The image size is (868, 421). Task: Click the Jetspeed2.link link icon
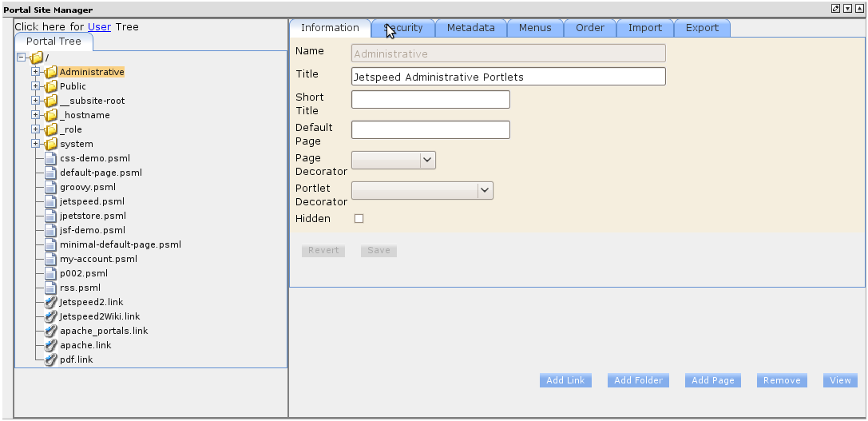point(51,302)
